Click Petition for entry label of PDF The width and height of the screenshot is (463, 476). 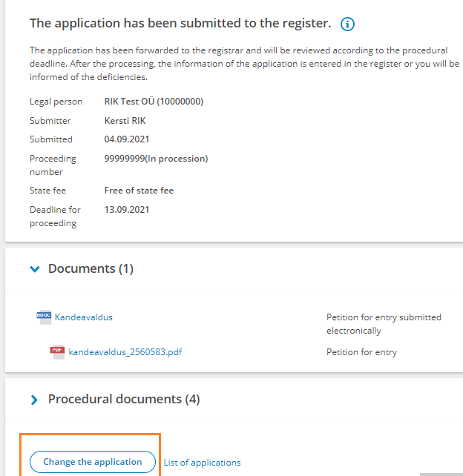pyautogui.click(x=361, y=352)
